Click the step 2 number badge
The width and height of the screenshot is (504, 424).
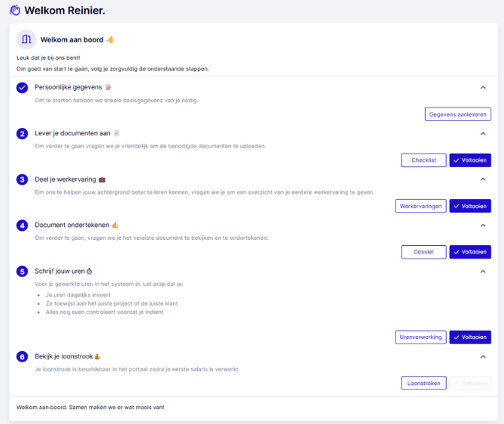click(22, 134)
